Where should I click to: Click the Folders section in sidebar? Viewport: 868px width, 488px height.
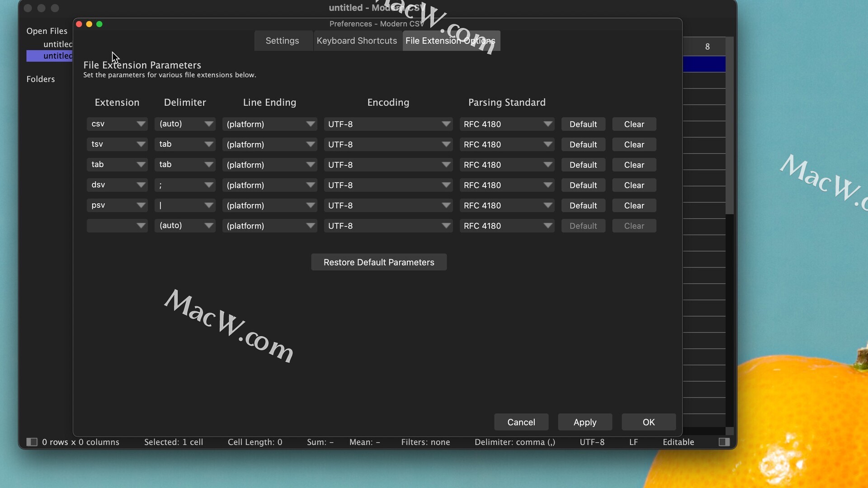(x=41, y=79)
